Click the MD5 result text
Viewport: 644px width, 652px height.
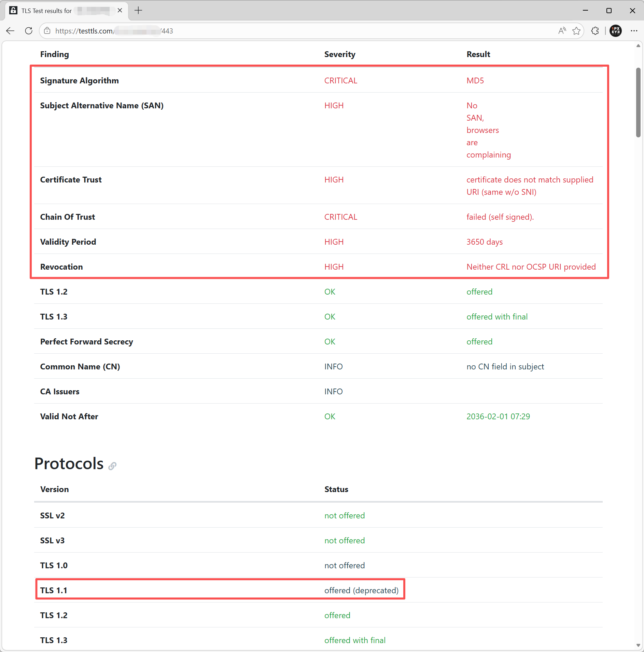475,81
